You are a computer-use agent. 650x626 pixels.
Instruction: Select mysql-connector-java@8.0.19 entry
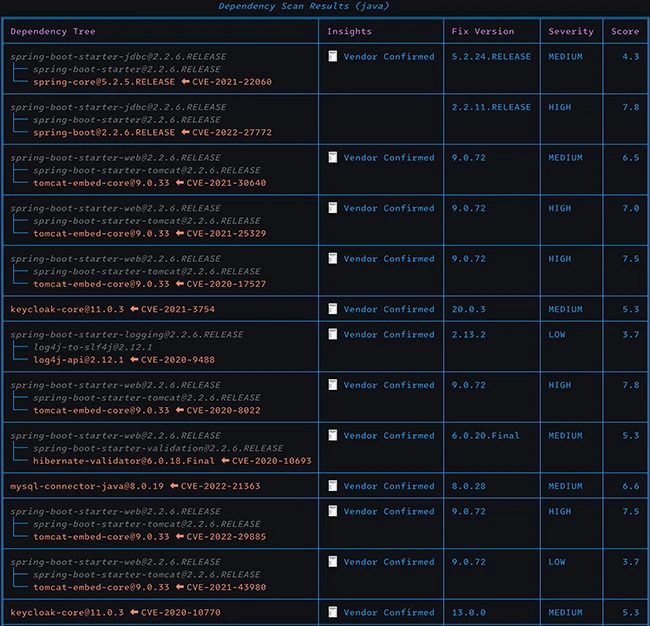coord(87,486)
